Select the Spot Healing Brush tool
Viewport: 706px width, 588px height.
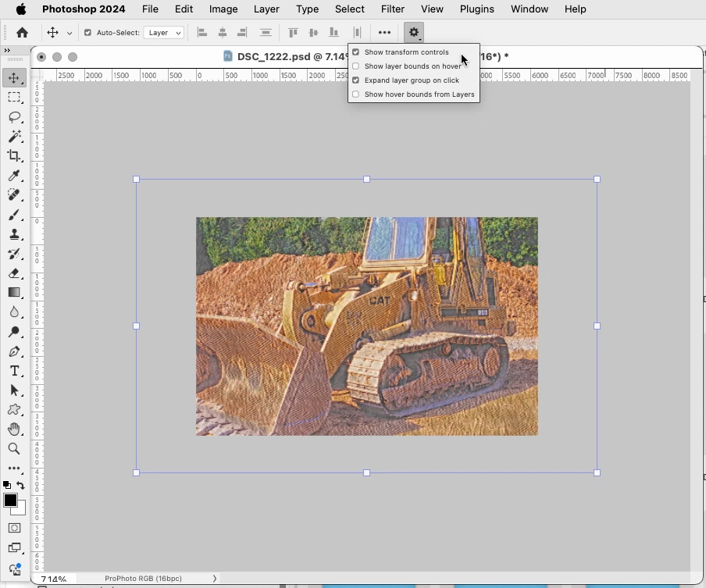[14, 194]
